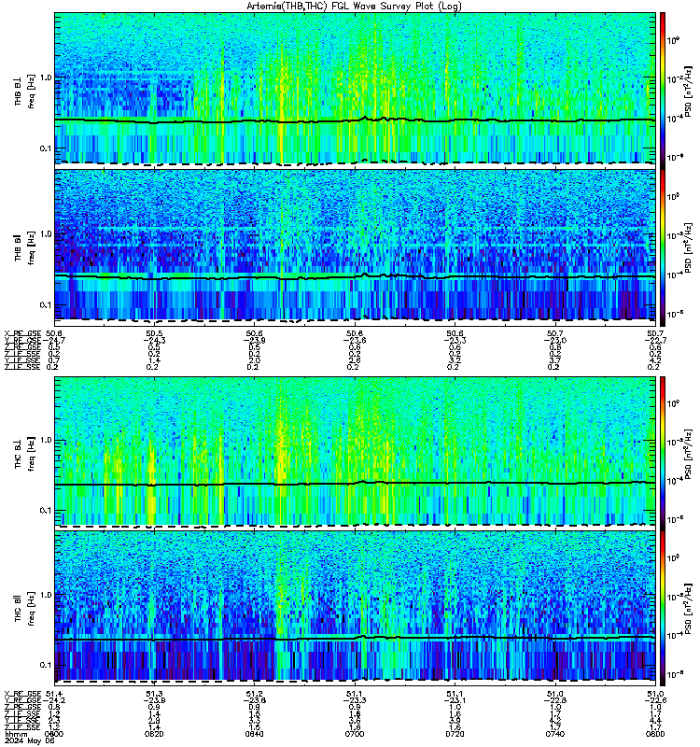This screenshot has height=747, width=700.
Task: Click the 0.1 tick label on THB B∥ axis
Action: [46, 305]
